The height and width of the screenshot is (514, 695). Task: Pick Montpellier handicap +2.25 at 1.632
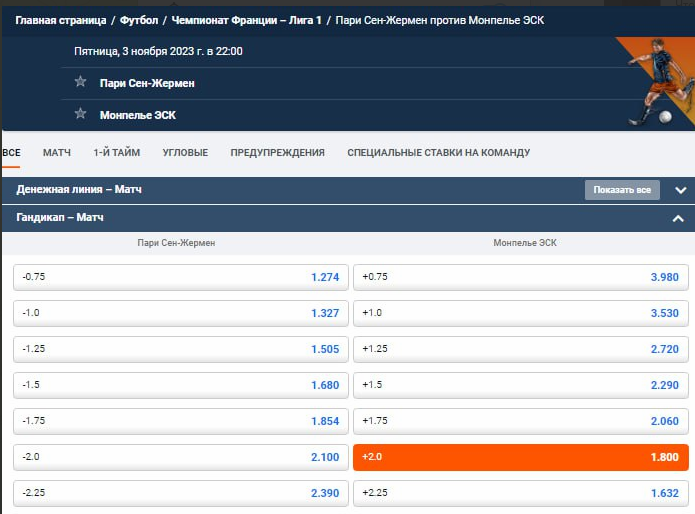521,493
